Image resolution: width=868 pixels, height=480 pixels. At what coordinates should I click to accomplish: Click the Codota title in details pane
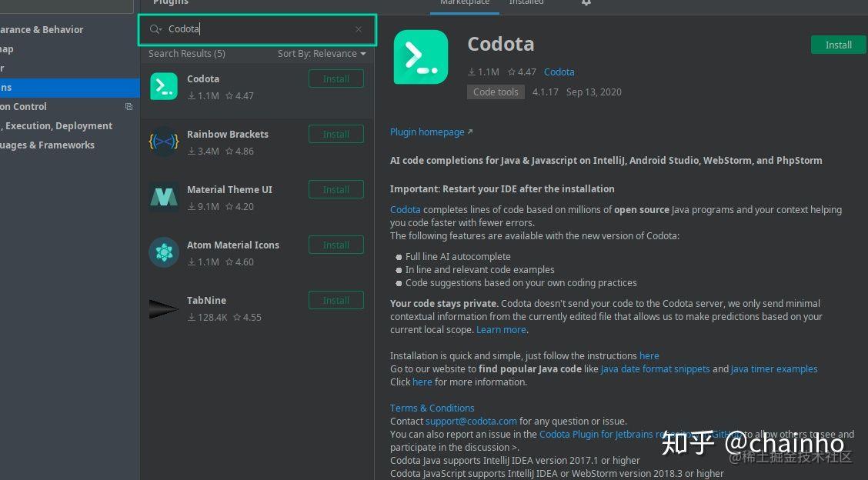(x=501, y=45)
